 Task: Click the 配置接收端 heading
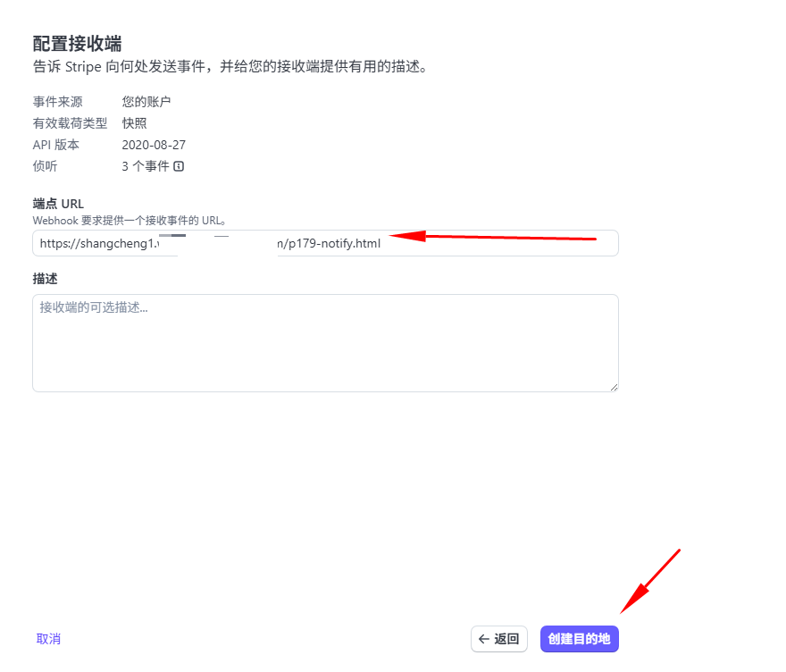[77, 44]
